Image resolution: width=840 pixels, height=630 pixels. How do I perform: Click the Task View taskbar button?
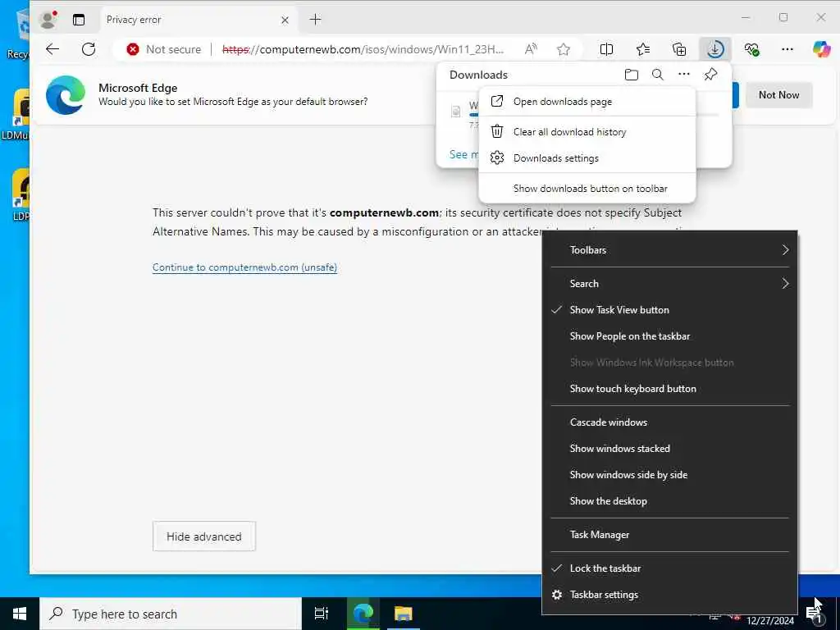point(321,614)
